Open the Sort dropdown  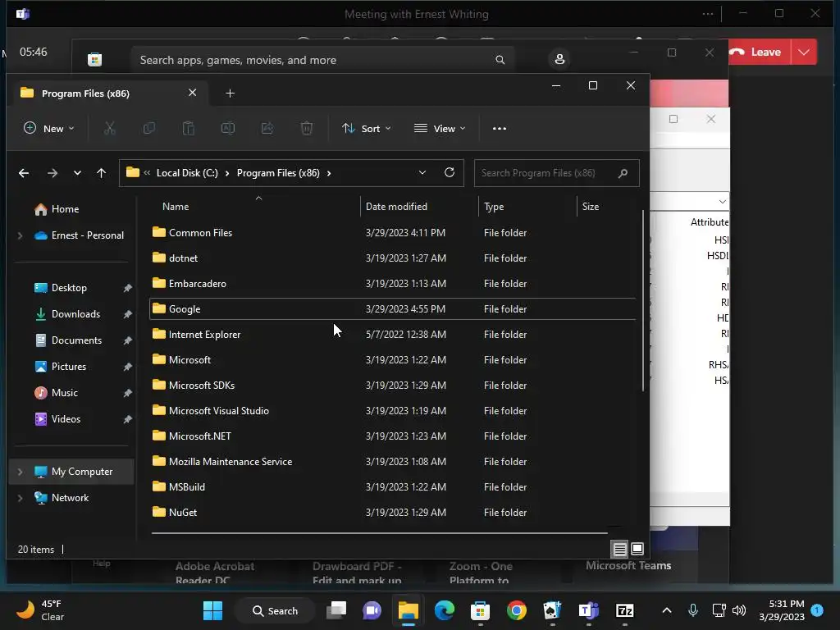pos(367,129)
